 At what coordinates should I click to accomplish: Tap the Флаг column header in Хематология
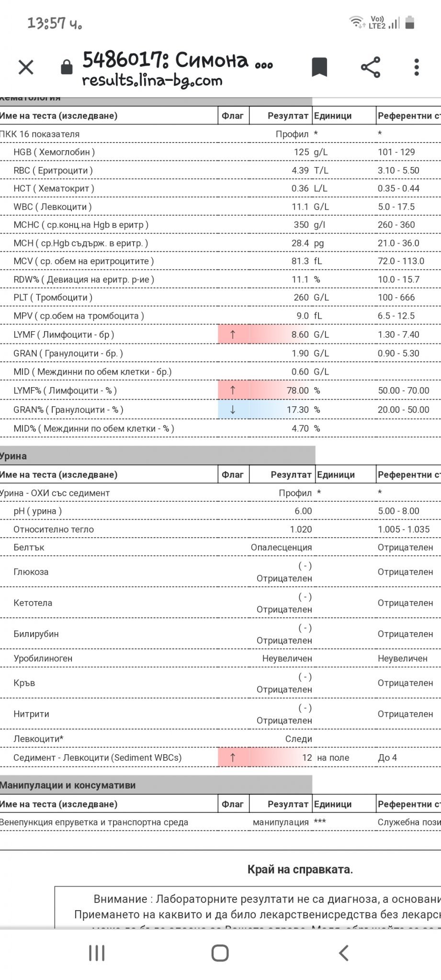click(x=233, y=116)
